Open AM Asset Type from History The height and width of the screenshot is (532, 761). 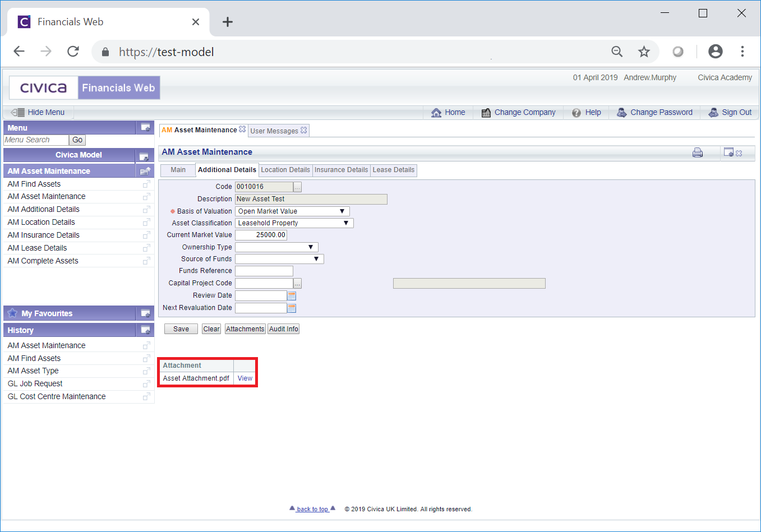tap(33, 371)
